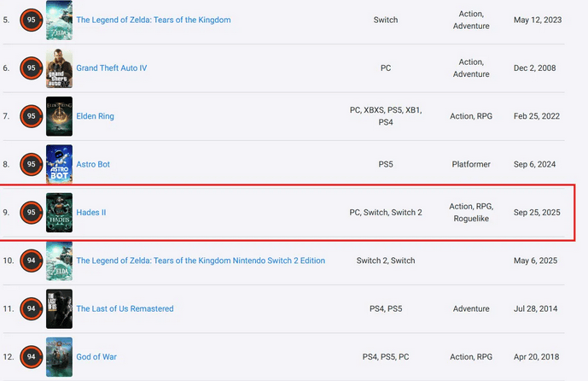Click the Elden Ring cover art thumbnail
The image size is (588, 381).
(x=59, y=116)
